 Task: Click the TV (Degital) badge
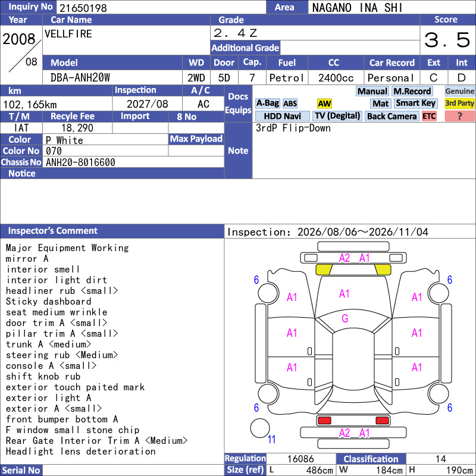(337, 116)
